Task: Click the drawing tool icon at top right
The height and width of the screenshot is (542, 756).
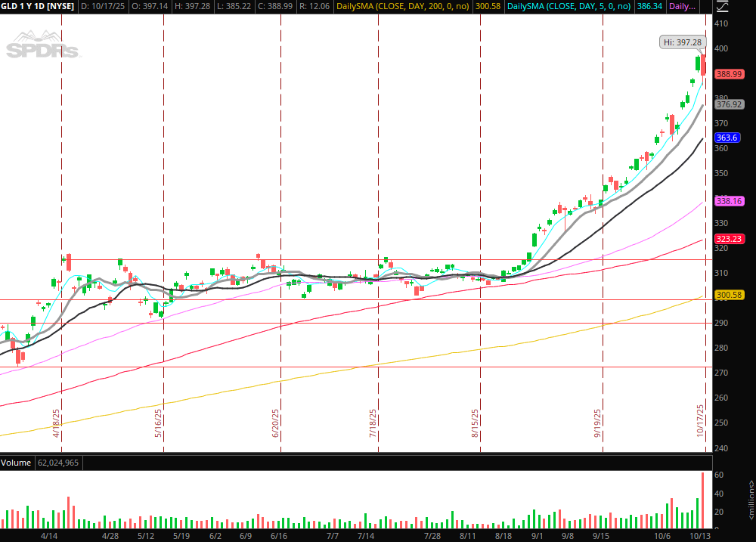Action: pos(722,7)
